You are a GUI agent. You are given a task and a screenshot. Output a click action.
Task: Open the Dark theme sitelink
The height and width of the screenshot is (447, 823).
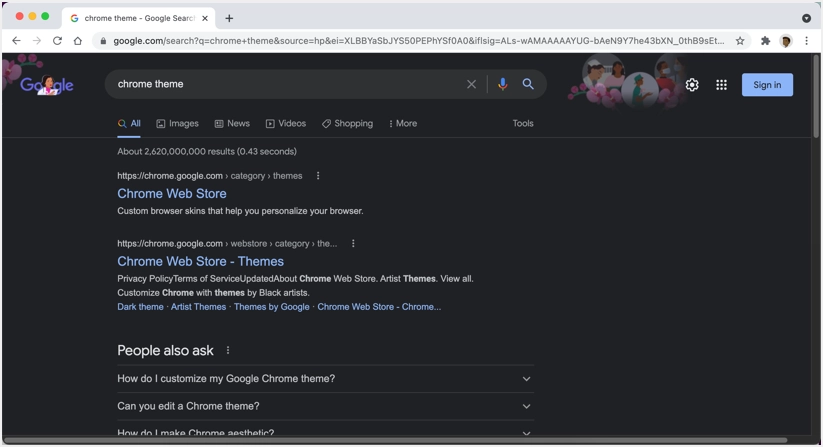point(140,307)
